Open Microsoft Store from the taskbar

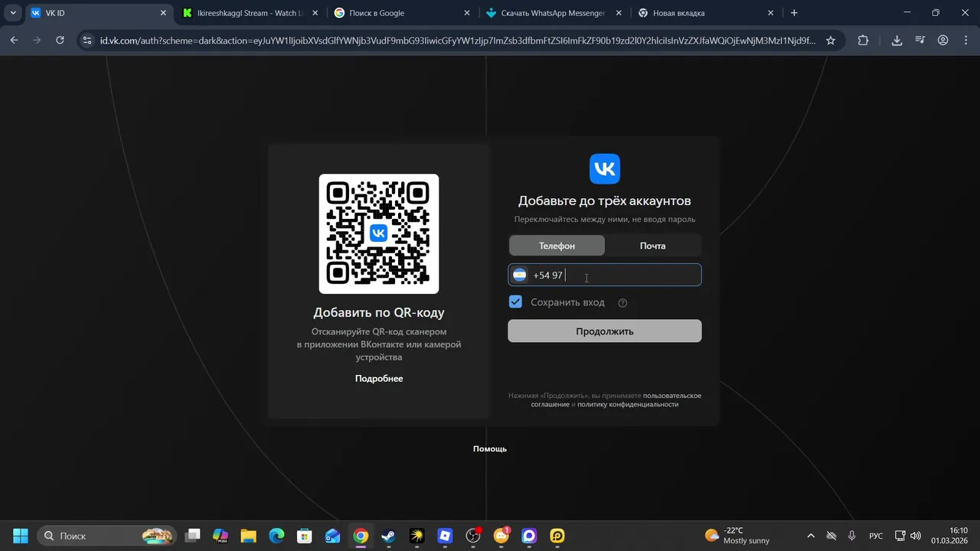[305, 536]
